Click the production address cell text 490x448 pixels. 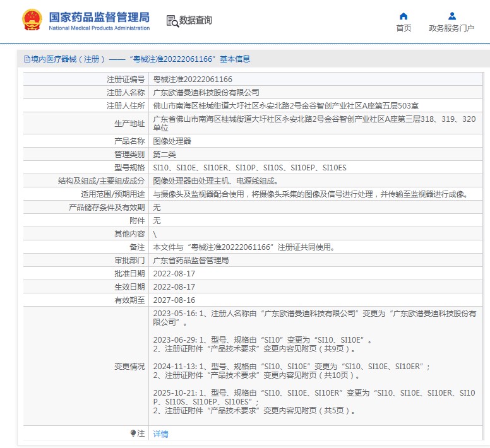click(x=314, y=123)
